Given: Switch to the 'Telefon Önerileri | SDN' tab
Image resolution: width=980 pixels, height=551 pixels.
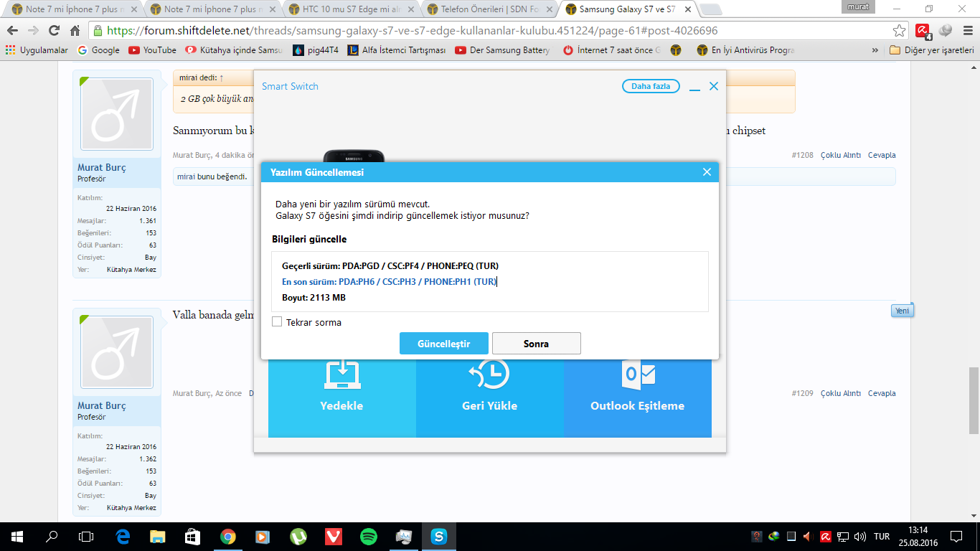Looking at the screenshot, I should pos(491,9).
